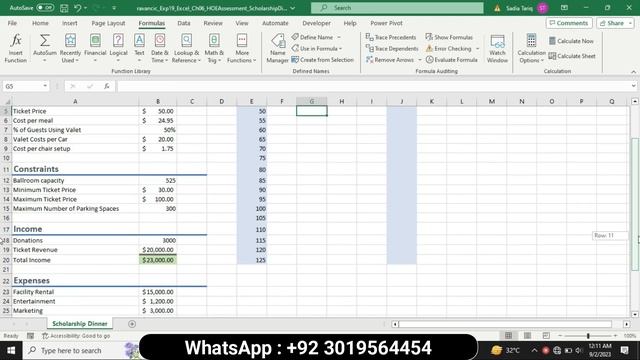
Task: Click Accessibility: Good to go status
Action: tap(76, 336)
